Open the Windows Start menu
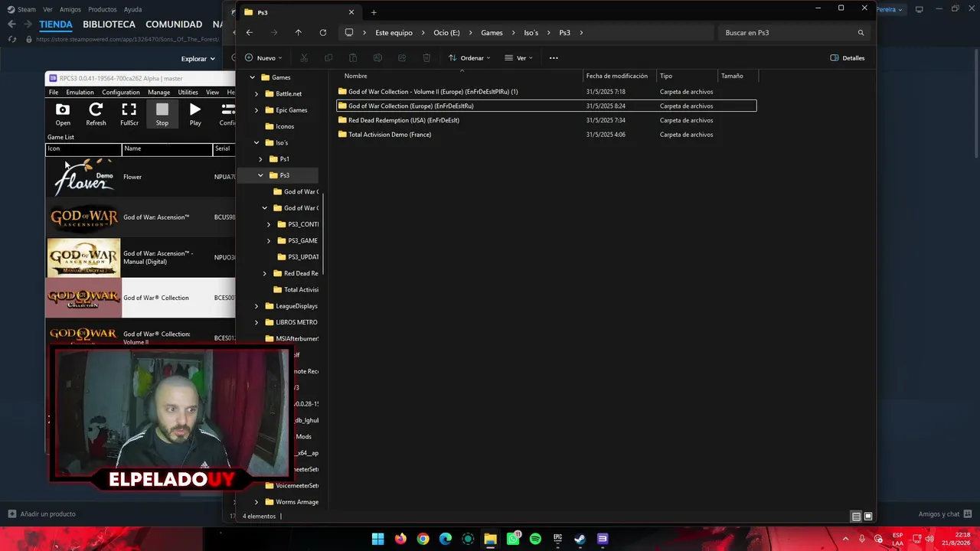980x551 pixels. (x=377, y=539)
